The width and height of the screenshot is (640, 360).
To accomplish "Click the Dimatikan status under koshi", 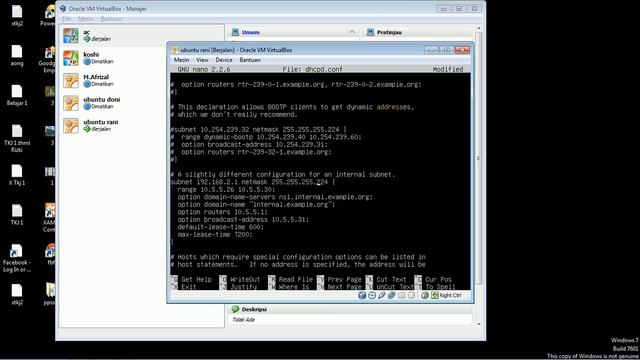I will (102, 62).
